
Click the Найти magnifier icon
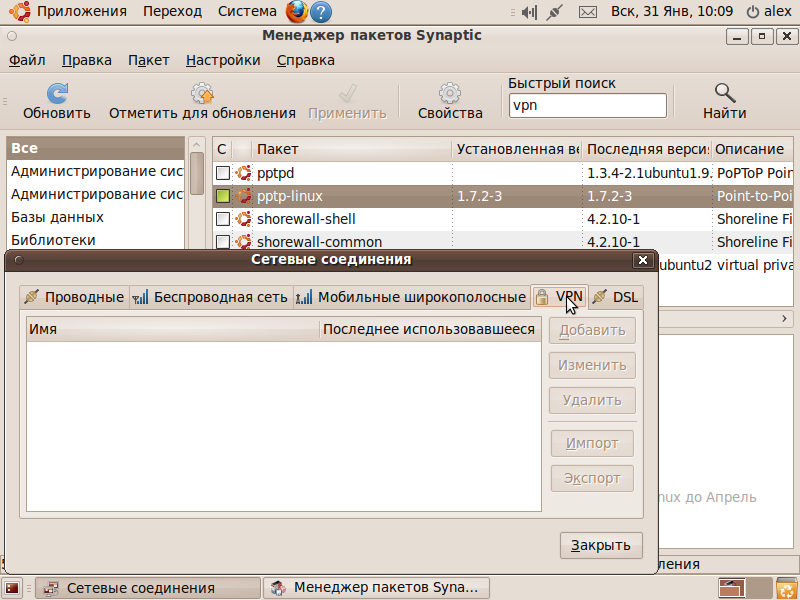click(724, 94)
